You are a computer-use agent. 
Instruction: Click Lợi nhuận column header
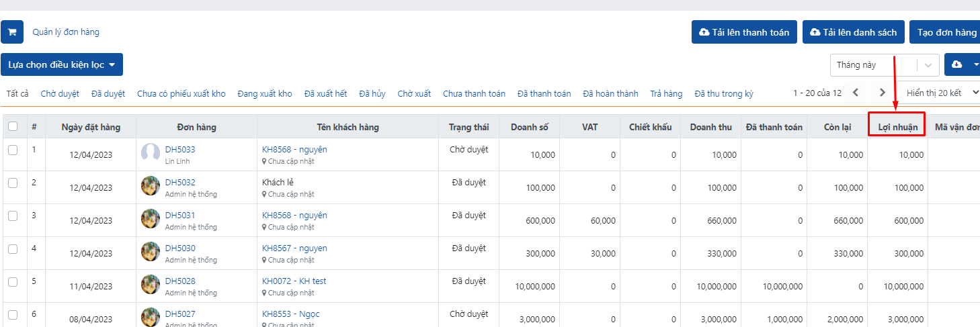tap(897, 127)
